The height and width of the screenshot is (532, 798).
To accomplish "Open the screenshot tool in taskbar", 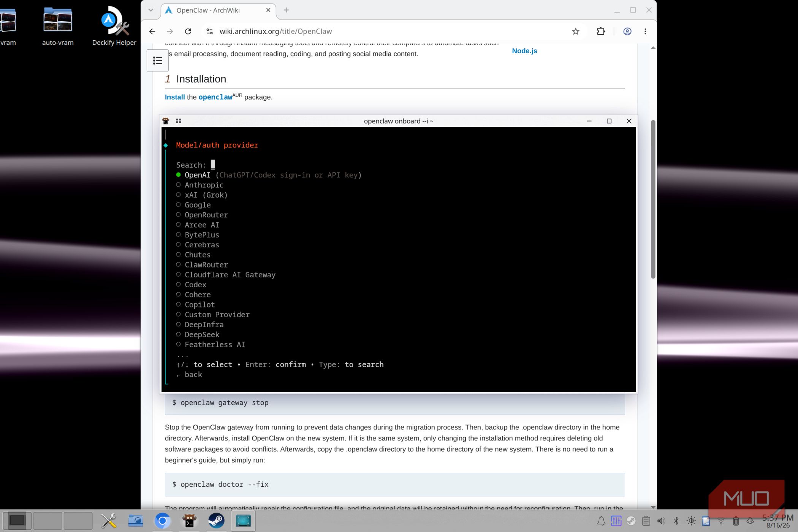I will click(x=243, y=521).
